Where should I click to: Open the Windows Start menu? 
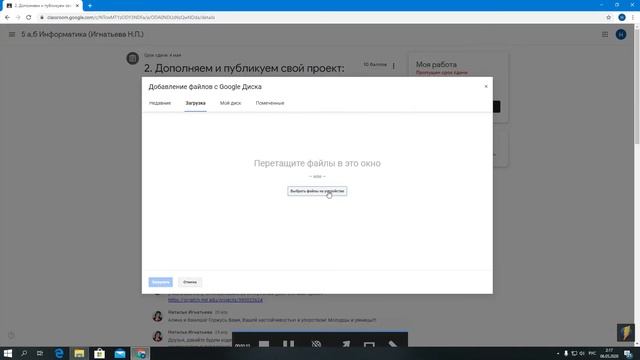8,353
